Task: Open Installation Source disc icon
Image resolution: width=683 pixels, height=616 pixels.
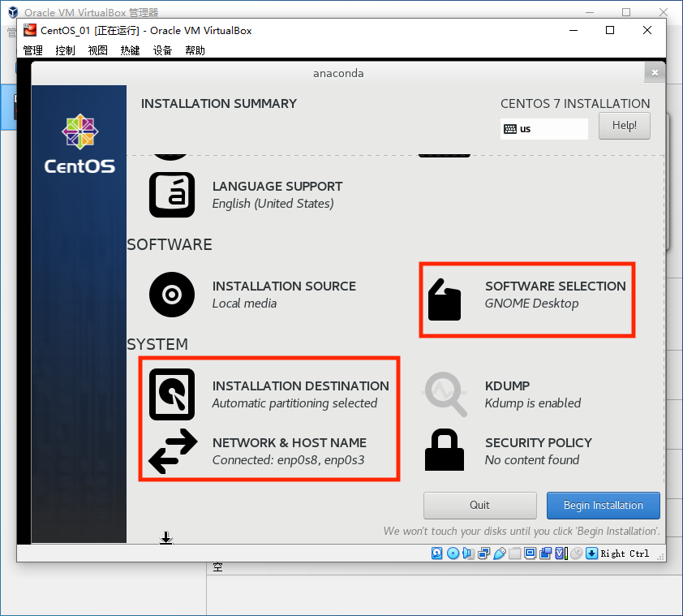Action: [172, 295]
